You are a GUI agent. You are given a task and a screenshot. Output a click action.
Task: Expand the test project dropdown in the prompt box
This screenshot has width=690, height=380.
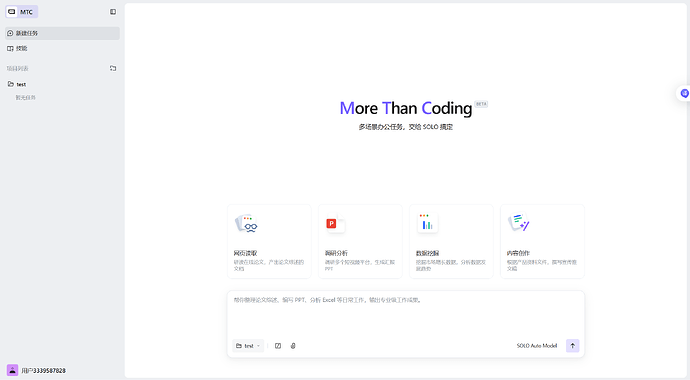coord(248,346)
